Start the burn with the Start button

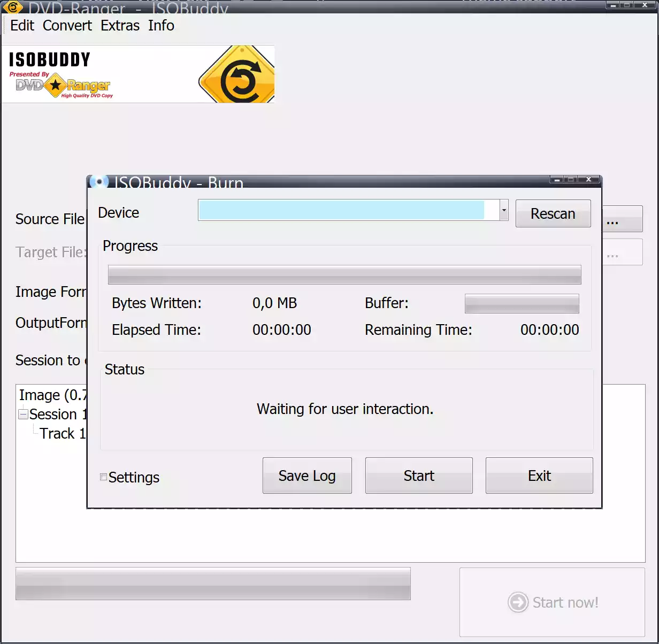[x=418, y=476]
